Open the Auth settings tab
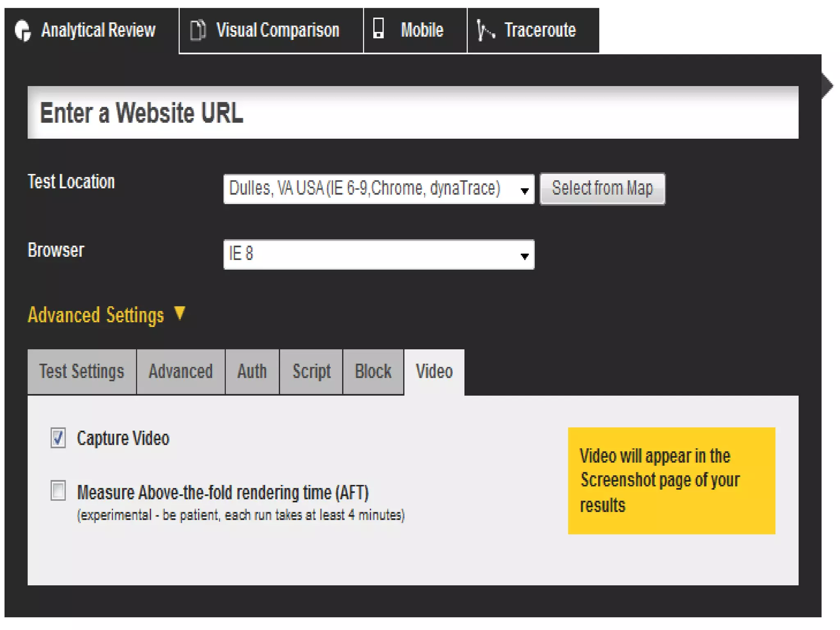This screenshot has height=630, width=840. (x=252, y=372)
